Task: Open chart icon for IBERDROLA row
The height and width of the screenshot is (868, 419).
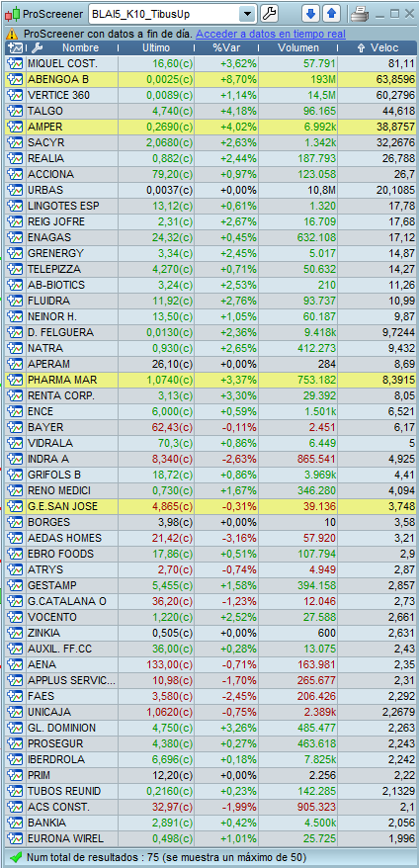Action: pos(14,759)
